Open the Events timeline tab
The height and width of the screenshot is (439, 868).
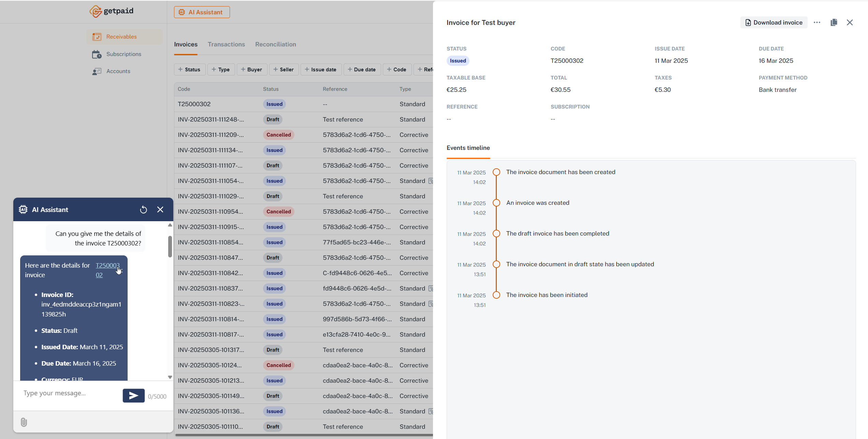tap(468, 148)
